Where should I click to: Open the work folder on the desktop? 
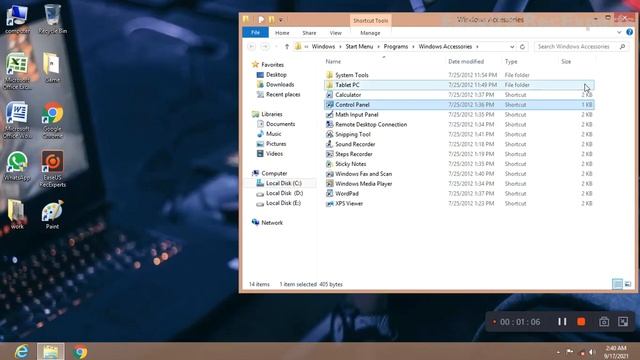pos(17,214)
